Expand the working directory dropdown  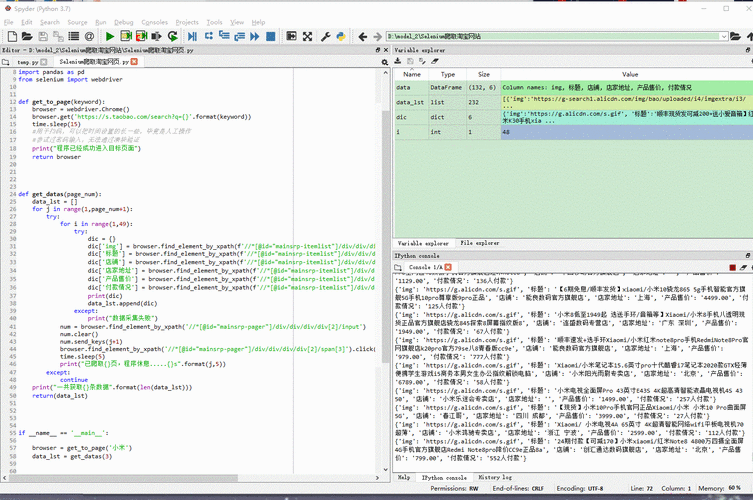[724, 36]
